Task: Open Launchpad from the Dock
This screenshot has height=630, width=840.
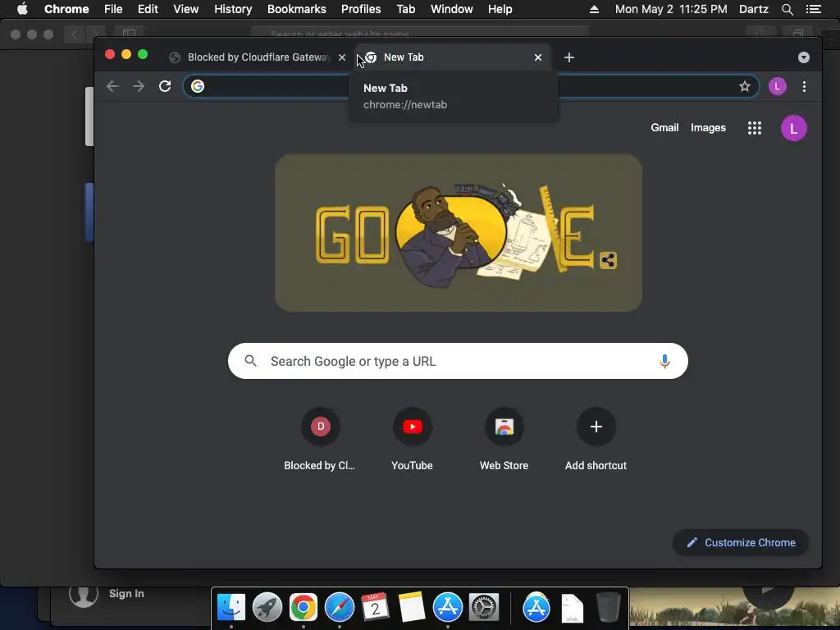Action: 267,607
